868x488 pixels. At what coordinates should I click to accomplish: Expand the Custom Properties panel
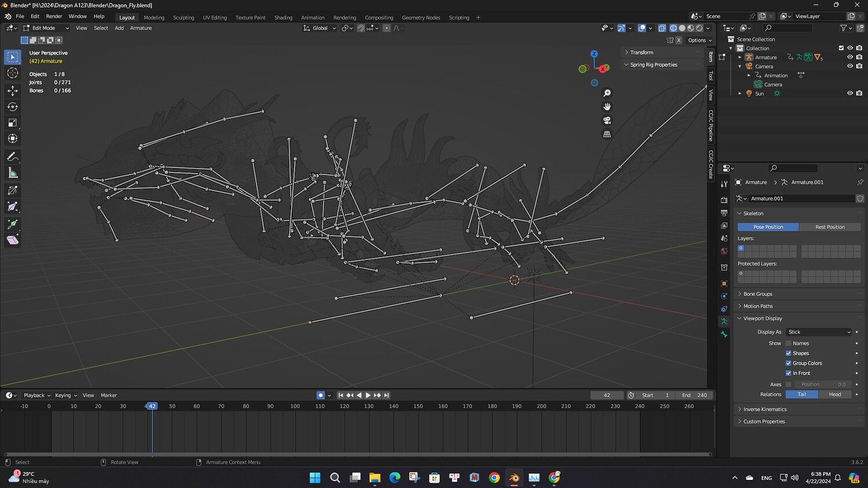[798, 421]
